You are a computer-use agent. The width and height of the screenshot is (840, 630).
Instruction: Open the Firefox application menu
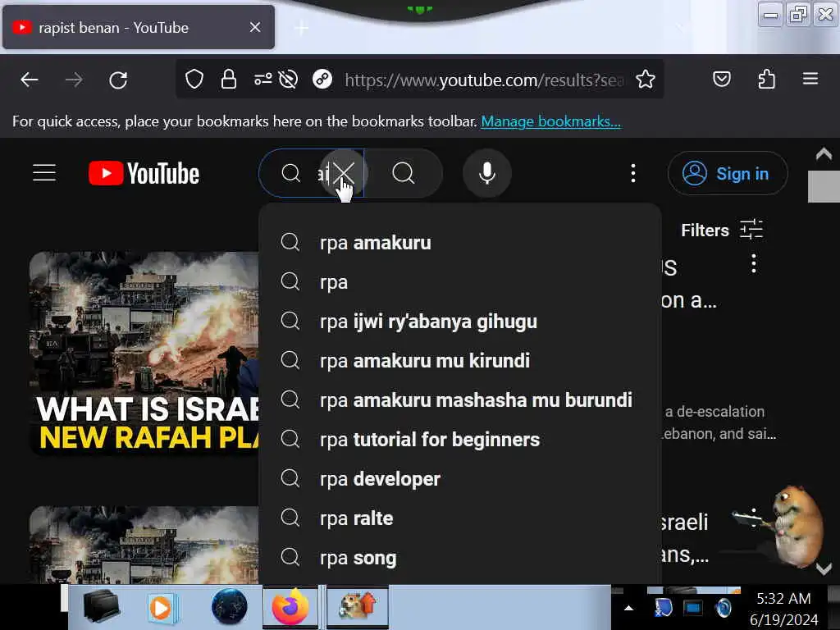(x=810, y=80)
